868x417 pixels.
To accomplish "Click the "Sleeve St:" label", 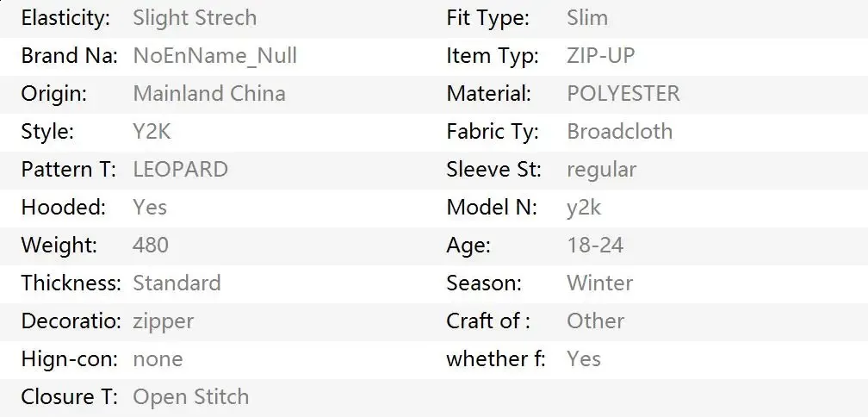I will point(493,170).
